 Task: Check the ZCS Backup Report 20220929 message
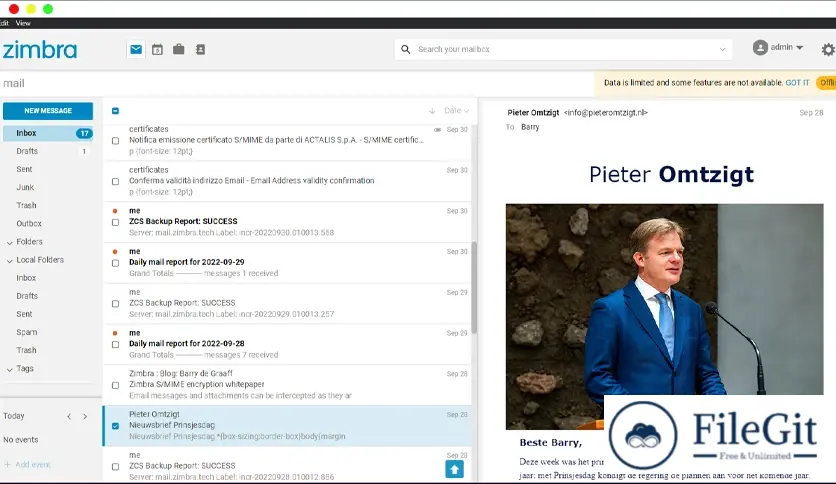(x=115, y=304)
